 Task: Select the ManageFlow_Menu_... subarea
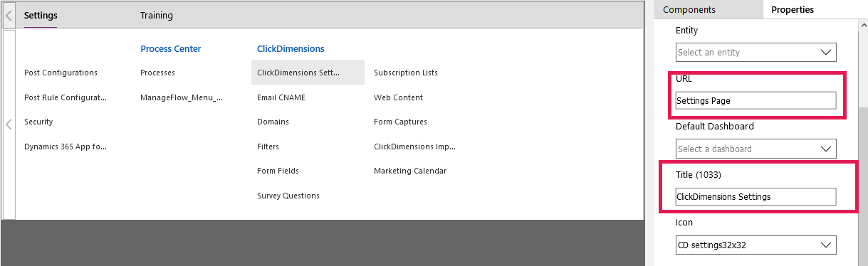coord(182,97)
